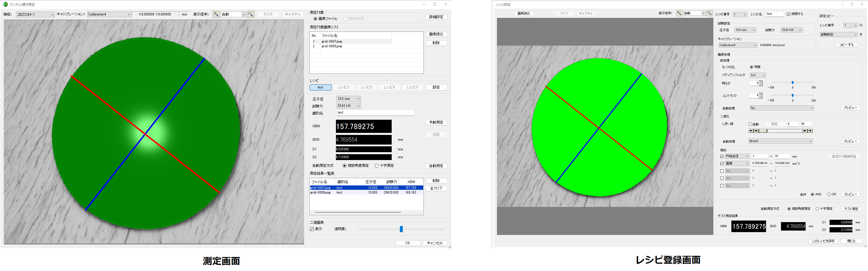
Task: Nudge threshold upper bound left arrow
Action: click(805, 131)
